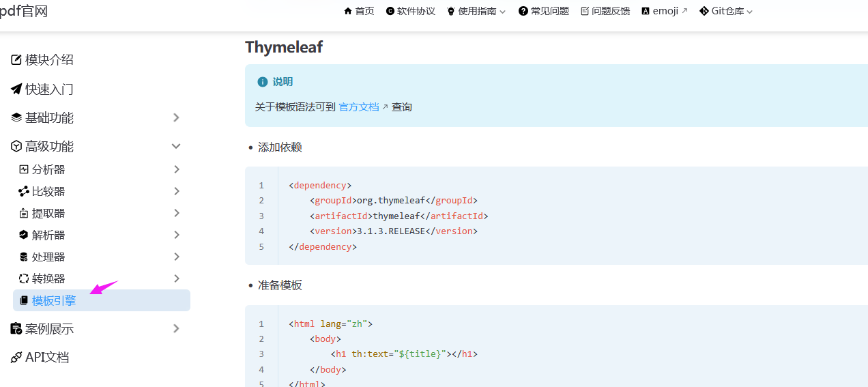Click the question mark icon beside 常见问题
Viewport: 868px width, 387px height.
coord(523,11)
